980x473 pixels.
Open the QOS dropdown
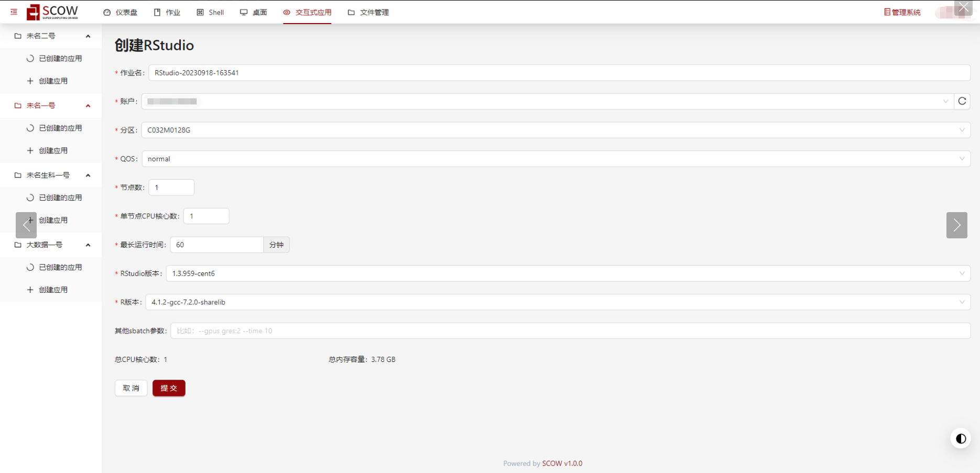tap(556, 159)
